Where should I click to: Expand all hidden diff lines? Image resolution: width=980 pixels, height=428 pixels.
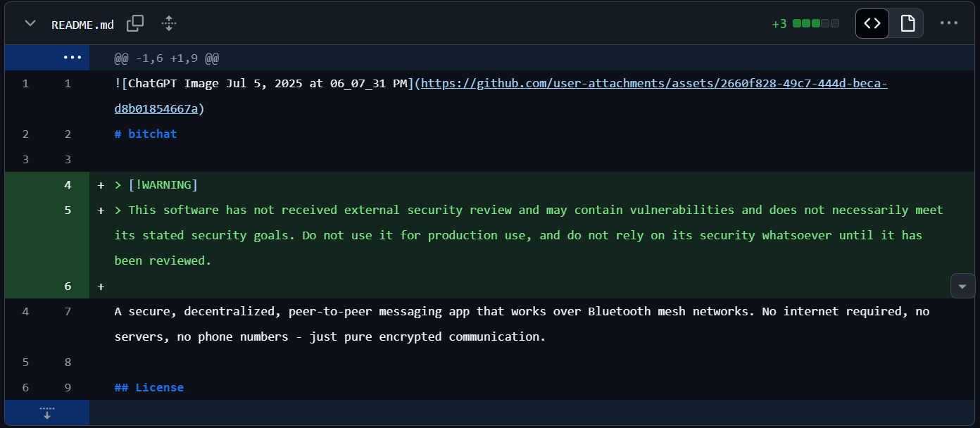[168, 23]
